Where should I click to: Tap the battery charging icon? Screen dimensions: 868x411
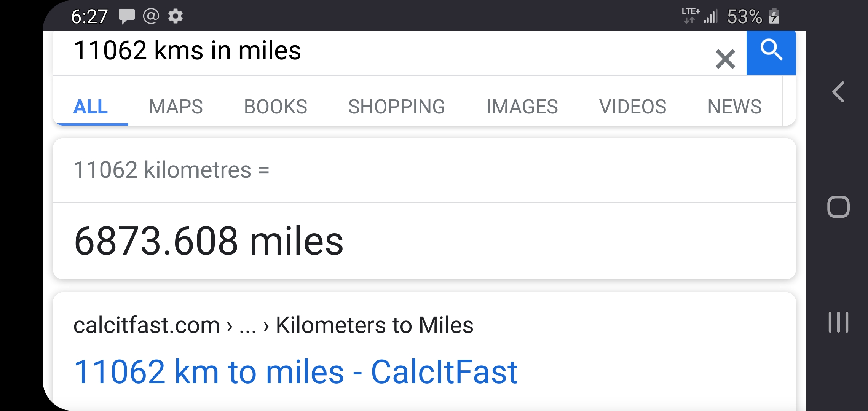[774, 16]
